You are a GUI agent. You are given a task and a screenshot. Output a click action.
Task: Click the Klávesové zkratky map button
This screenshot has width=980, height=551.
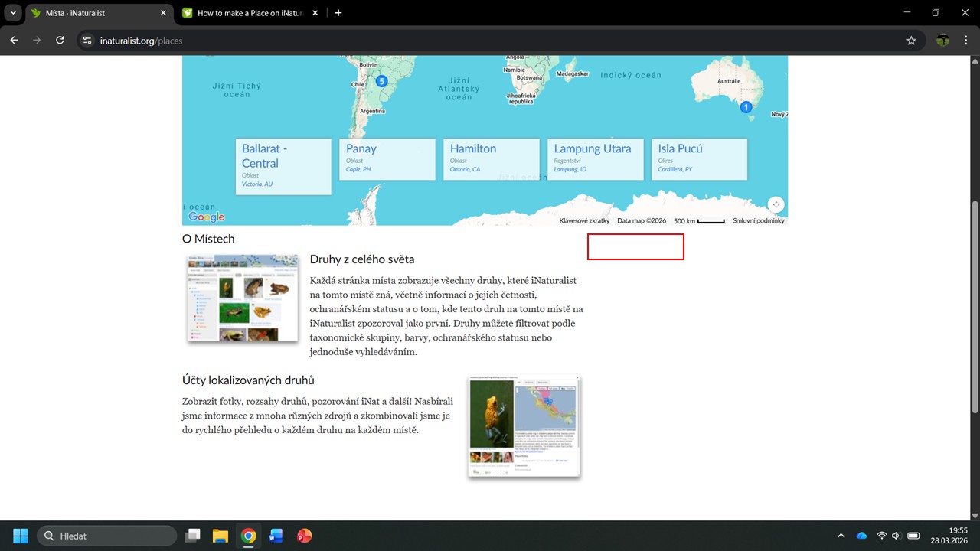[x=584, y=220]
